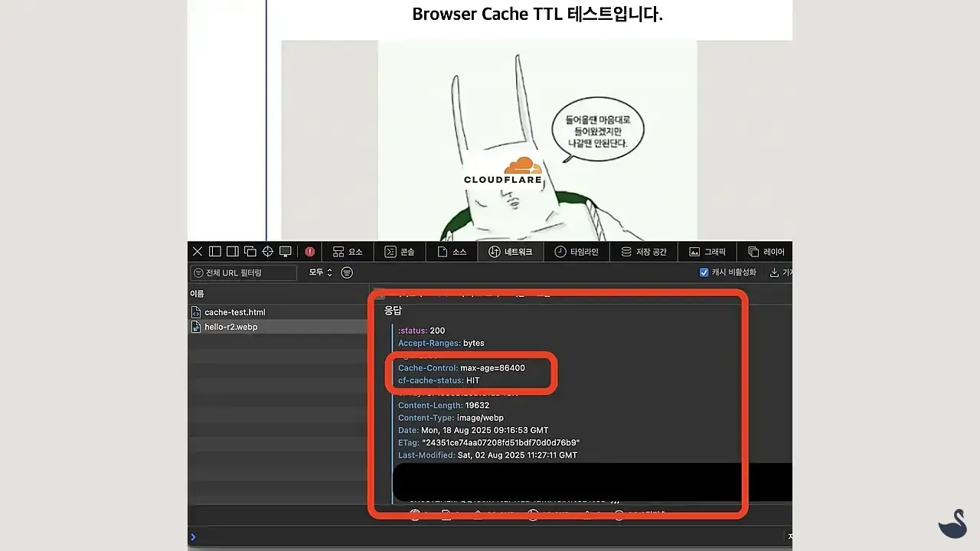The width and height of the screenshot is (980, 551).
Task: Activate the element selection crosshair tool
Action: point(268,252)
